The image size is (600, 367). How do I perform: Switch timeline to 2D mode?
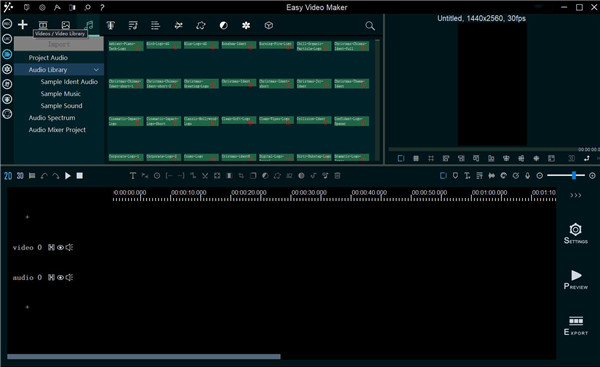[x=8, y=176]
